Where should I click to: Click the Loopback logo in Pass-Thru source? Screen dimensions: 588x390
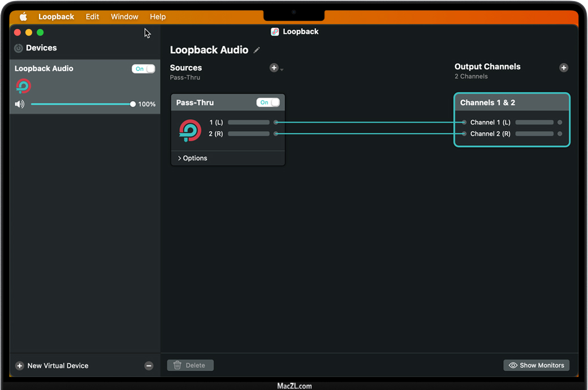click(190, 131)
